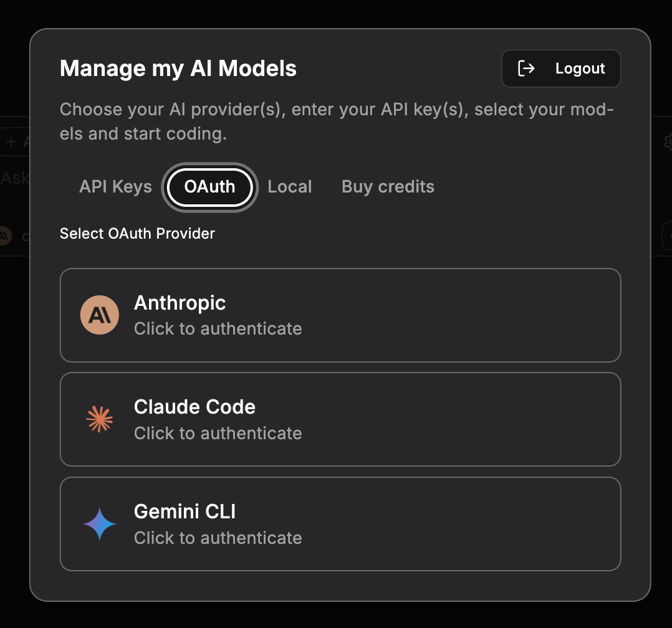Screen dimensions: 672x628
Task: Select the Claude Code provider card
Action: click(340, 419)
